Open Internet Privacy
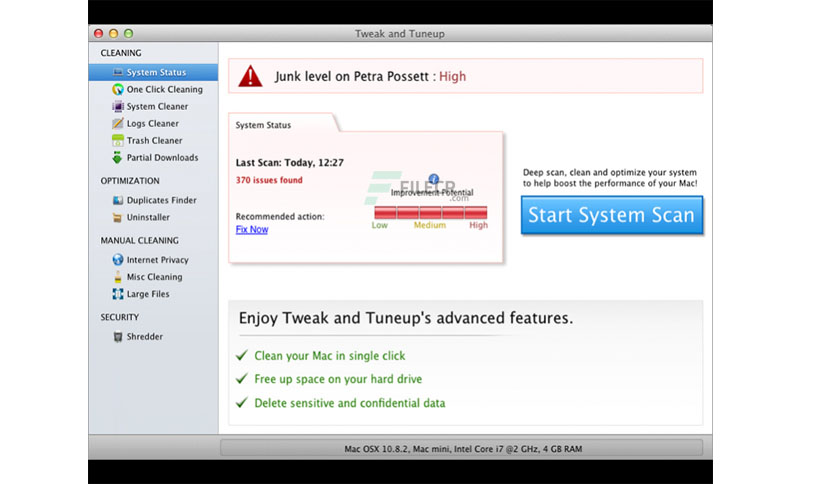 [x=154, y=260]
